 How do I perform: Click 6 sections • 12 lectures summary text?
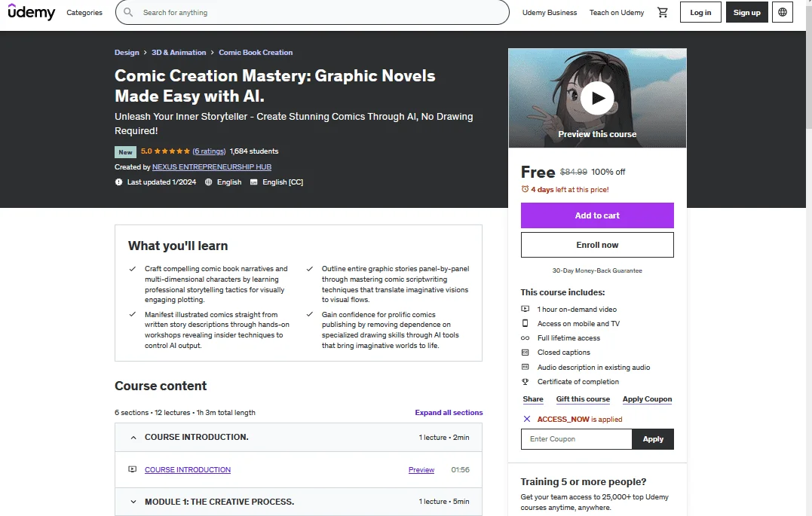click(185, 413)
